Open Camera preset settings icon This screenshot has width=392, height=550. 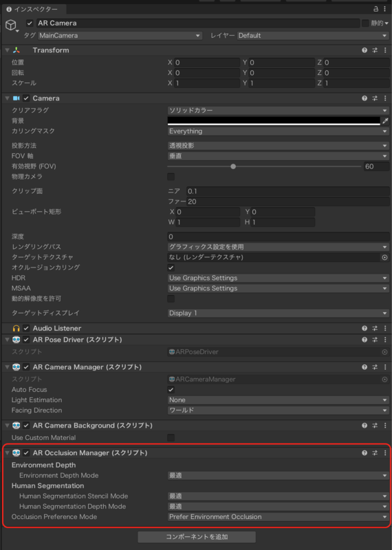pos(375,98)
